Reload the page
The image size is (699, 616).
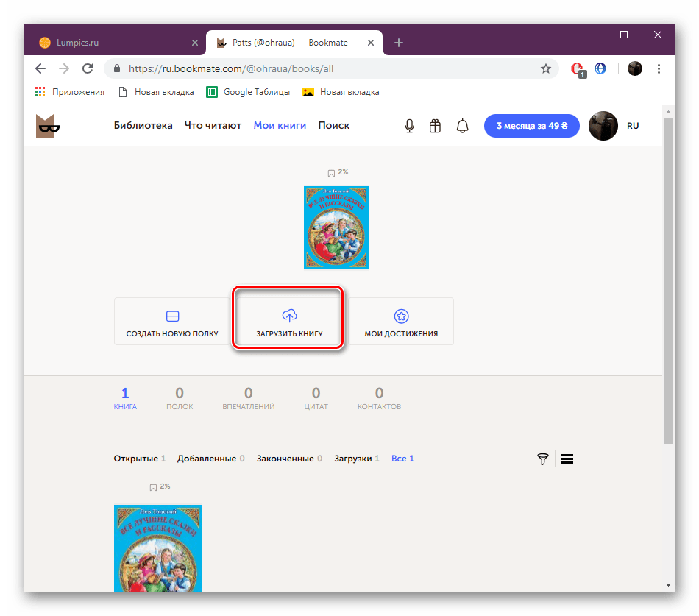(x=88, y=68)
